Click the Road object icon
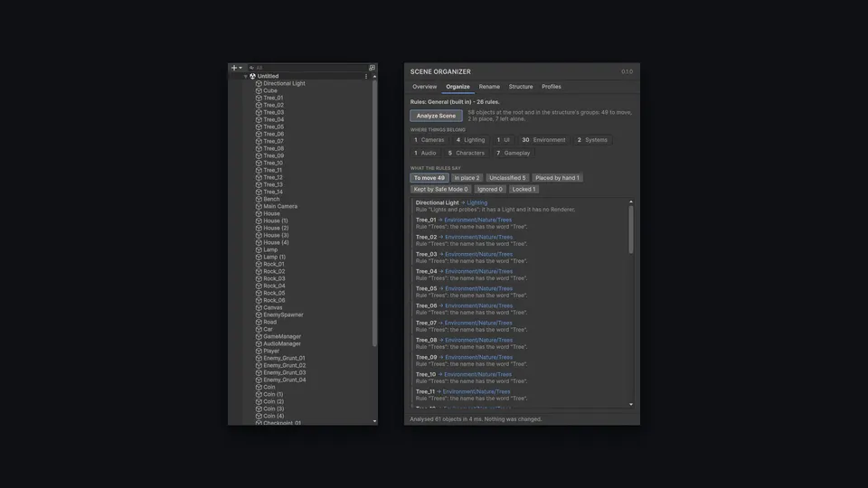 pyautogui.click(x=259, y=322)
